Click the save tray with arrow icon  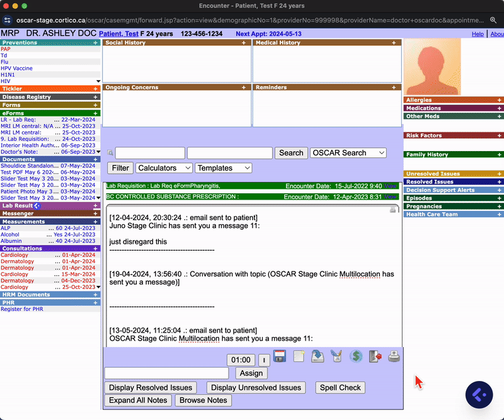tap(318, 356)
